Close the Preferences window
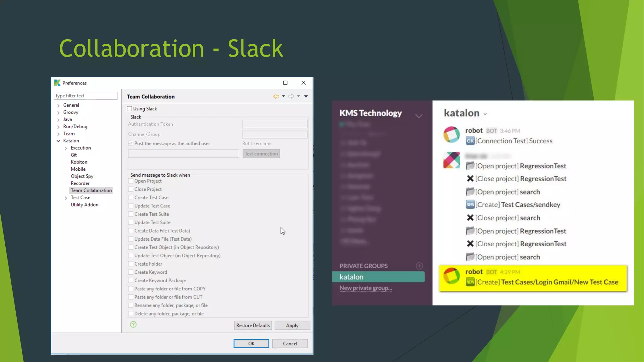Image resolution: width=644 pixels, height=362 pixels. click(303, 83)
